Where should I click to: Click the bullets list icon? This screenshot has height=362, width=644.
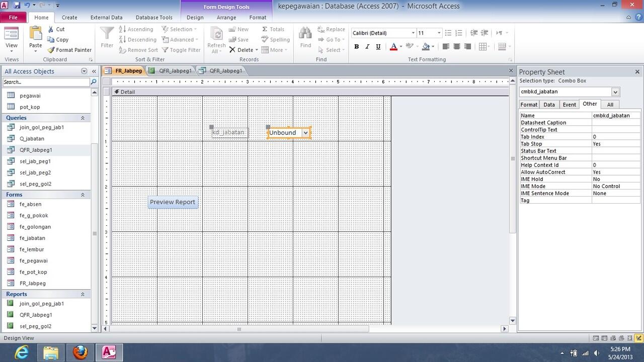(448, 33)
